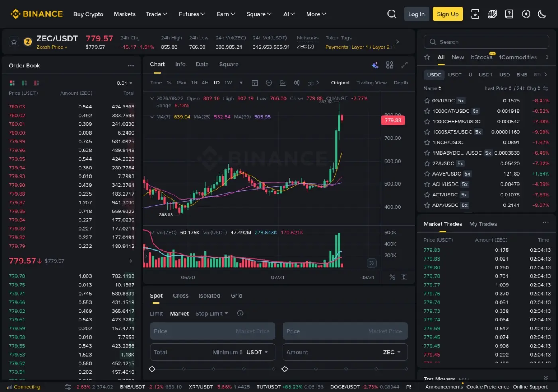Click the Total amount slider handle
Image resolution: width=558 pixels, height=392 pixels.
[x=152, y=369]
